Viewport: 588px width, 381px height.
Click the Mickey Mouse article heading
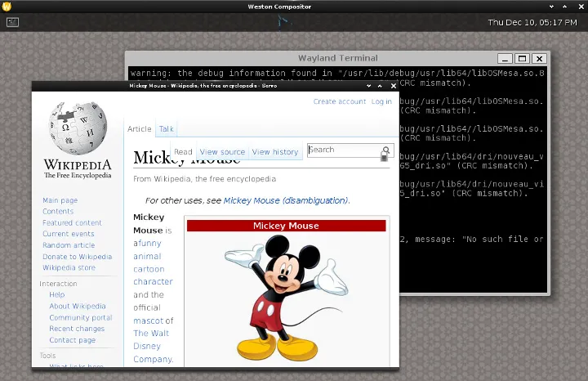(x=187, y=158)
